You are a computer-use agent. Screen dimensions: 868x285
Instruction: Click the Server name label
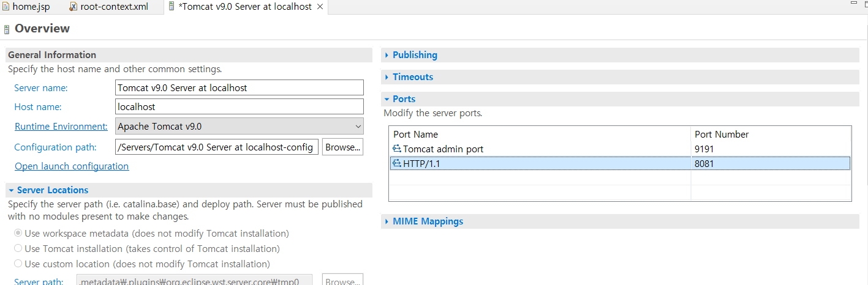pyautogui.click(x=41, y=87)
